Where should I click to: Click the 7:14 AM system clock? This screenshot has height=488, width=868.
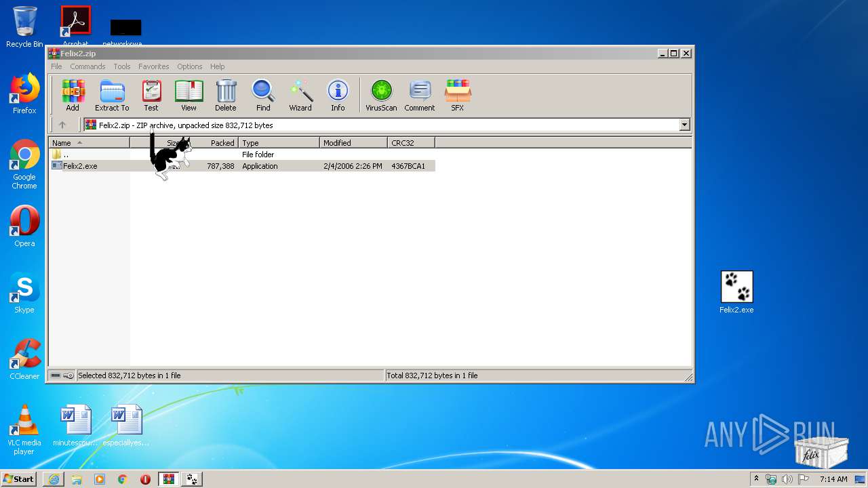pos(833,479)
